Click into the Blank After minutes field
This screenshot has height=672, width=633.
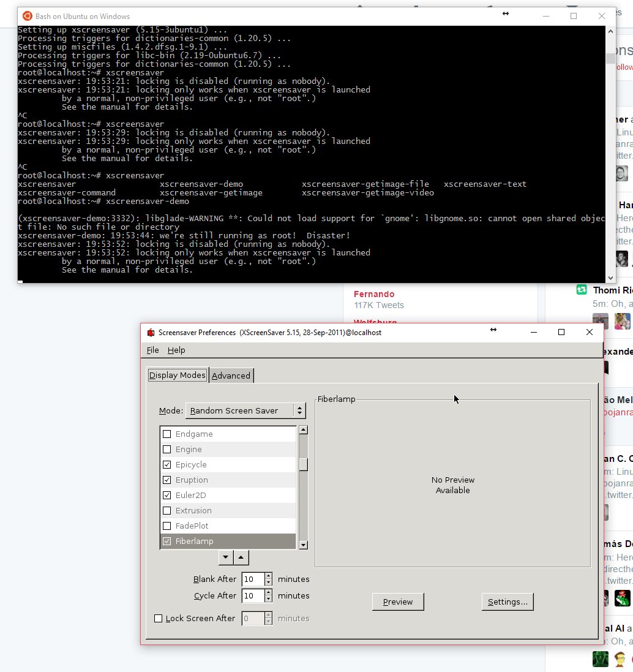(253, 580)
